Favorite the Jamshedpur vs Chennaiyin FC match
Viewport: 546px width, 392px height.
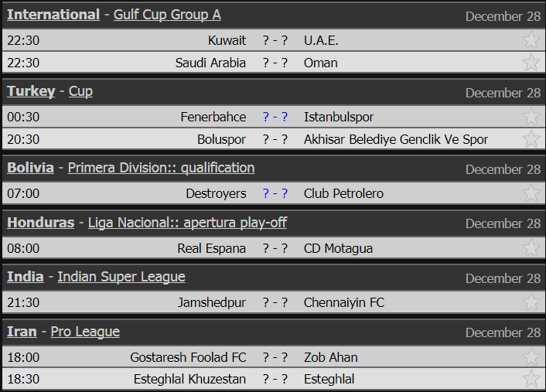(531, 302)
